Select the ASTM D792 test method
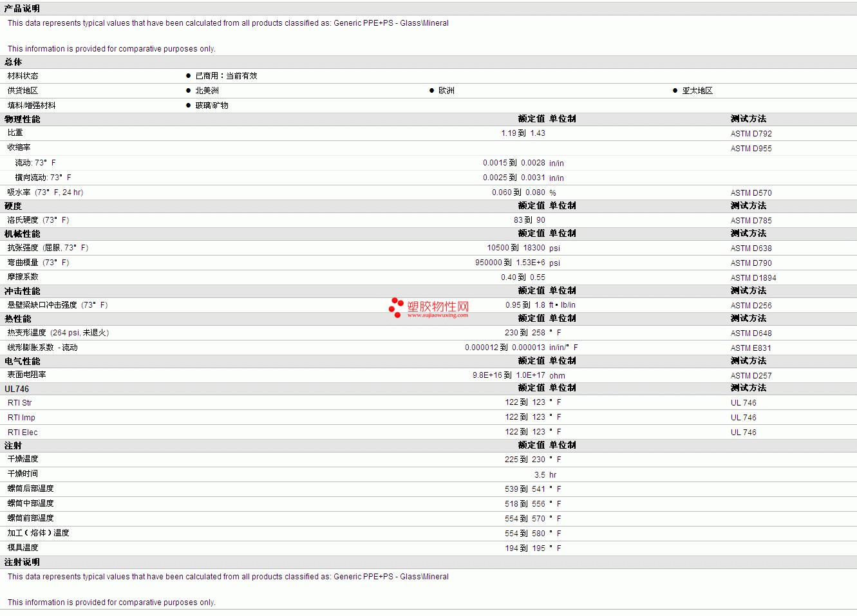857x616 pixels. 751,134
